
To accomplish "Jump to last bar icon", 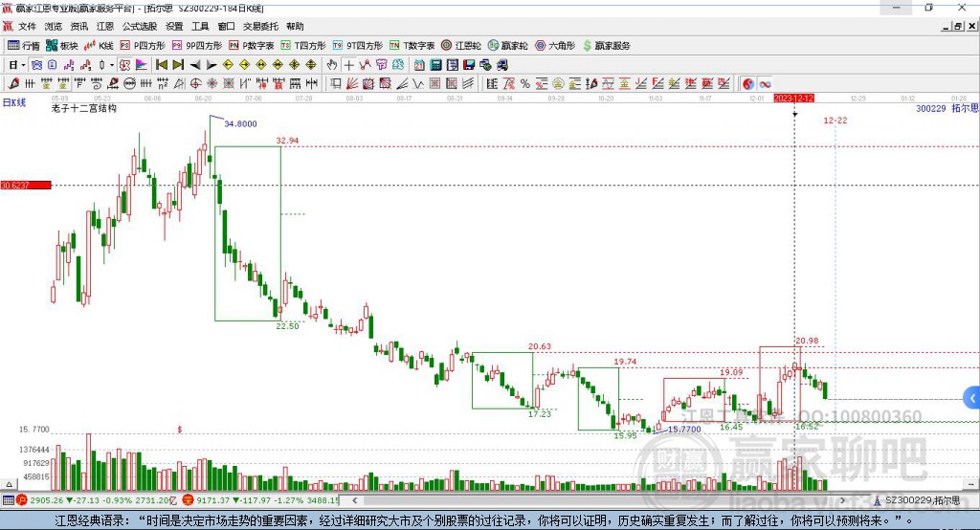I will (178, 65).
